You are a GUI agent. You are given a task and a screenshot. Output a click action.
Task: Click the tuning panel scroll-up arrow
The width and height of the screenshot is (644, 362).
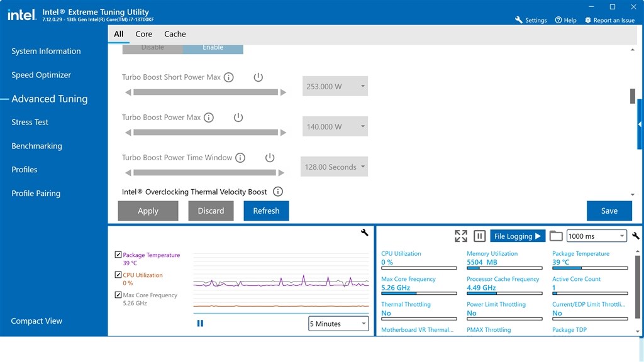[x=633, y=50]
